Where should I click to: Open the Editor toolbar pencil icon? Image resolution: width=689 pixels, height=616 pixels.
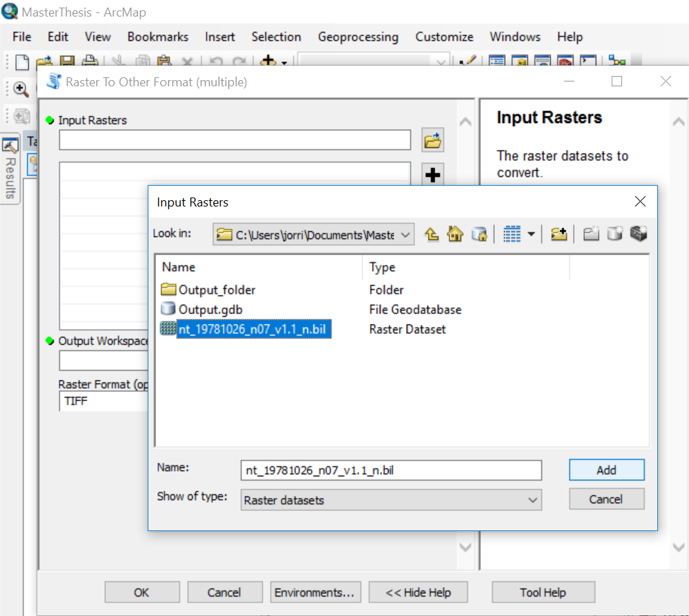[467, 61]
